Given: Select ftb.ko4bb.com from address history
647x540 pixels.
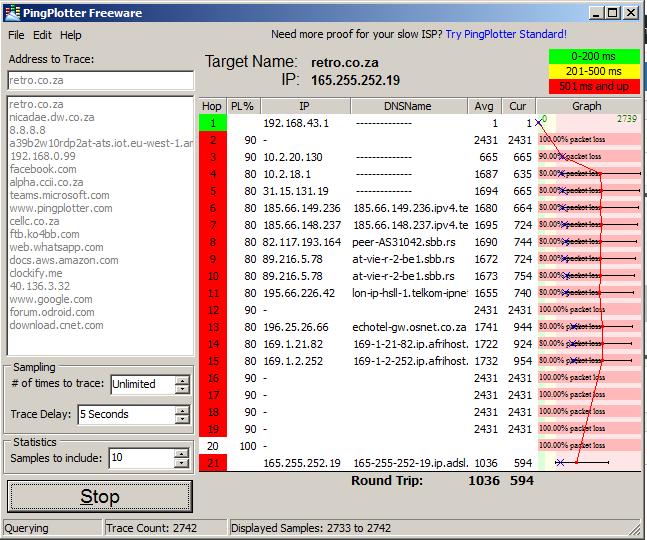Looking at the screenshot, I should click(x=44, y=234).
